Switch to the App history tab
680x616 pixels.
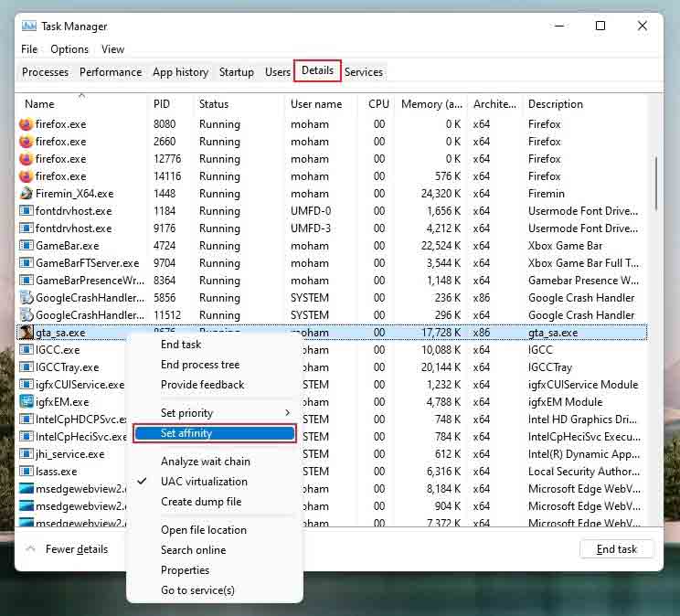click(180, 72)
